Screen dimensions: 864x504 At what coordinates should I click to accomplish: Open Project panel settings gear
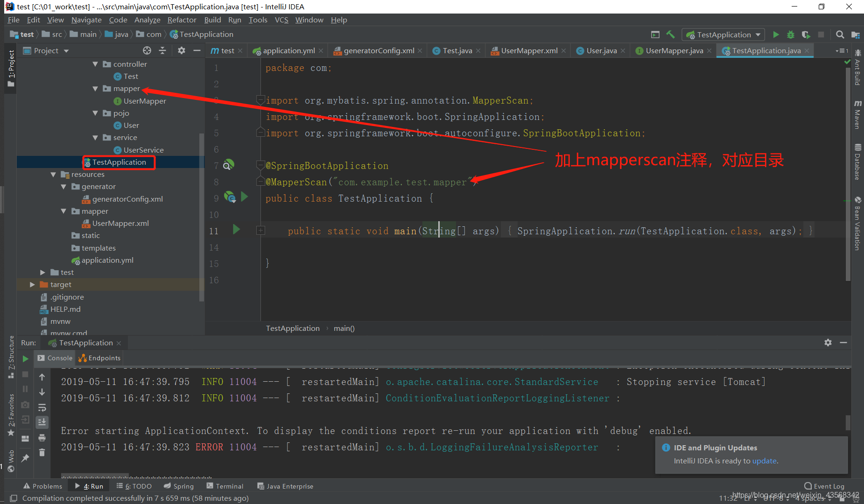[x=182, y=50]
